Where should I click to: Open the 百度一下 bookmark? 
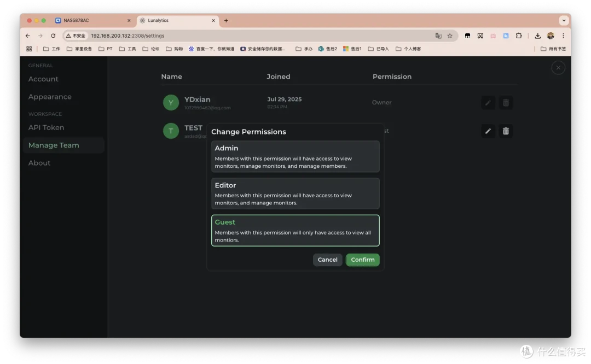211,49
